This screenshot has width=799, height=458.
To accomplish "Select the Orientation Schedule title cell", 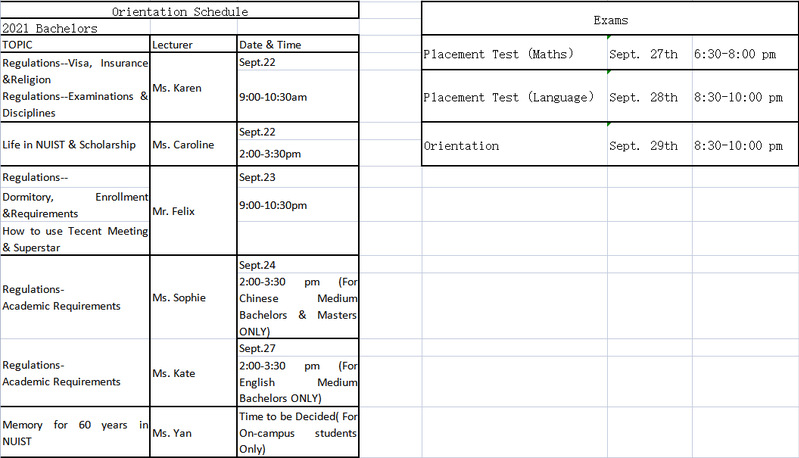I will 180,12.
